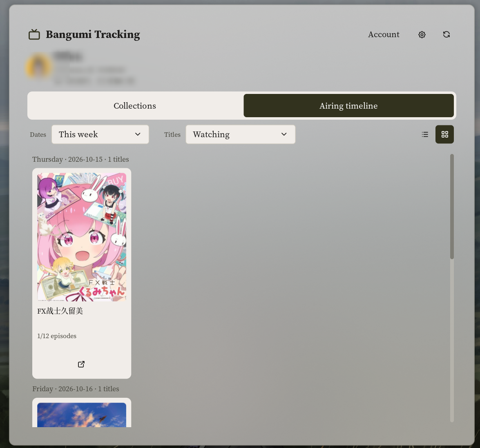Image resolution: width=480 pixels, height=448 pixels.
Task: Click the Friday card sky cover thumbnail
Action: click(x=82, y=415)
